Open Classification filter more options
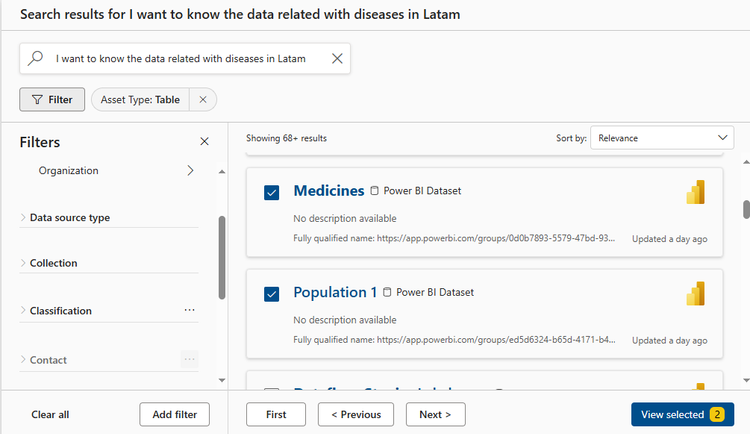Viewport: 750px width, 434px height. [190, 311]
